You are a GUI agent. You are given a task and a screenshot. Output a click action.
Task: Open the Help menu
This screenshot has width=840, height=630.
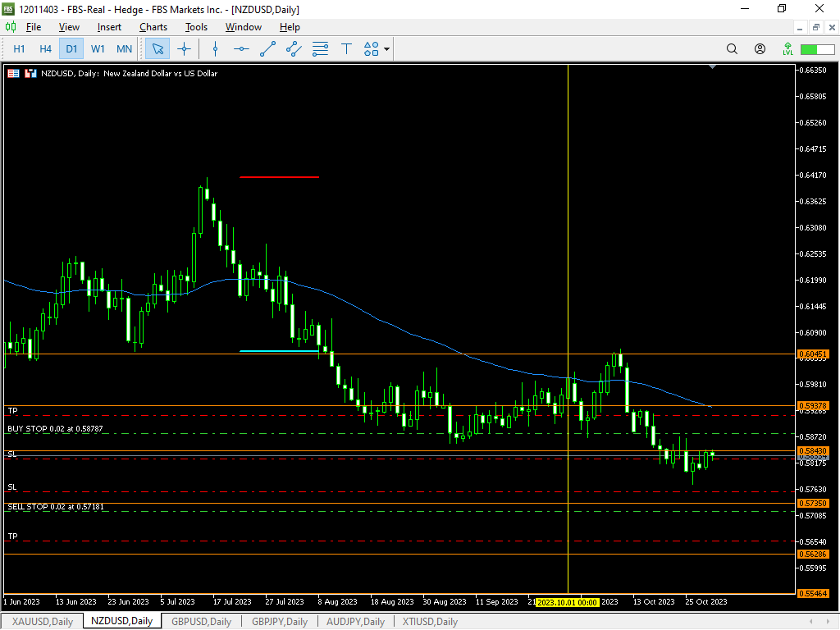pos(290,27)
